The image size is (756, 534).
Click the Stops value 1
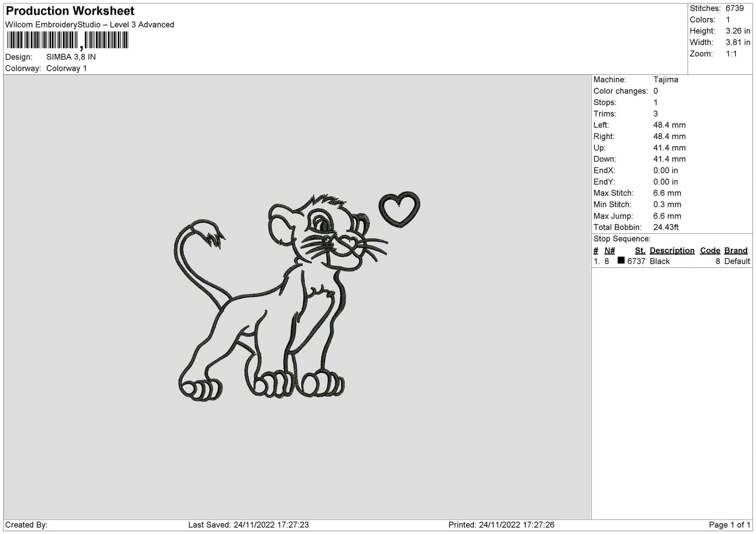point(656,103)
